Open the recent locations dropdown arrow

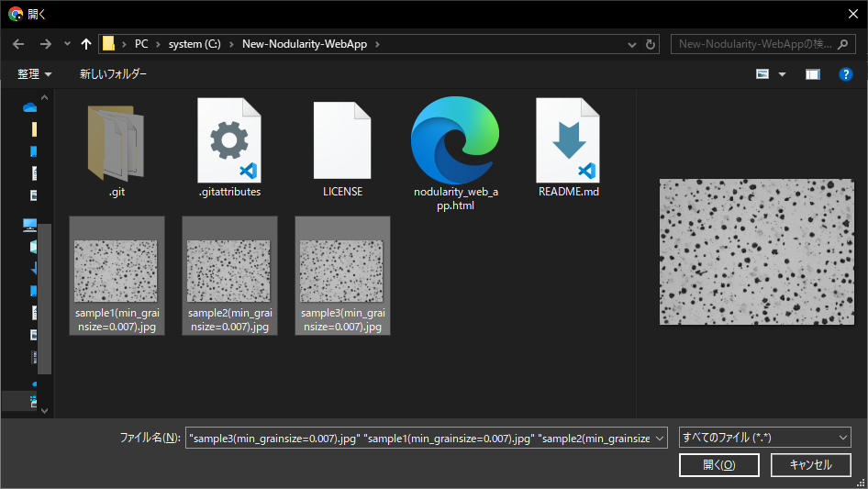(67, 44)
